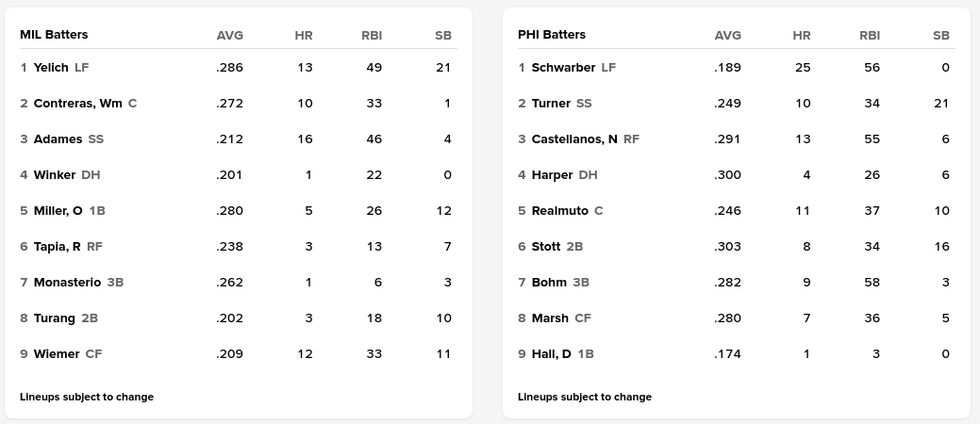Click Miller, O in the lineup
The image size is (980, 424).
[58, 211]
